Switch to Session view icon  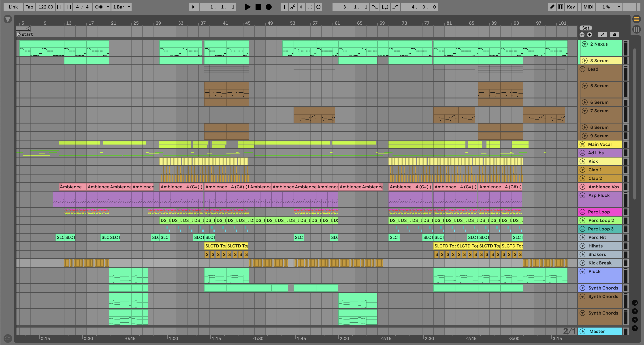click(x=636, y=30)
